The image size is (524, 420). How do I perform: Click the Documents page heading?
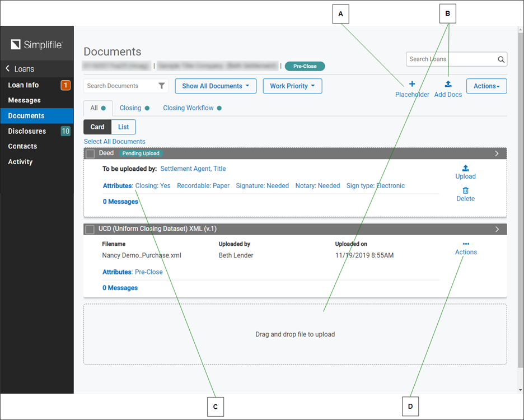pos(113,52)
